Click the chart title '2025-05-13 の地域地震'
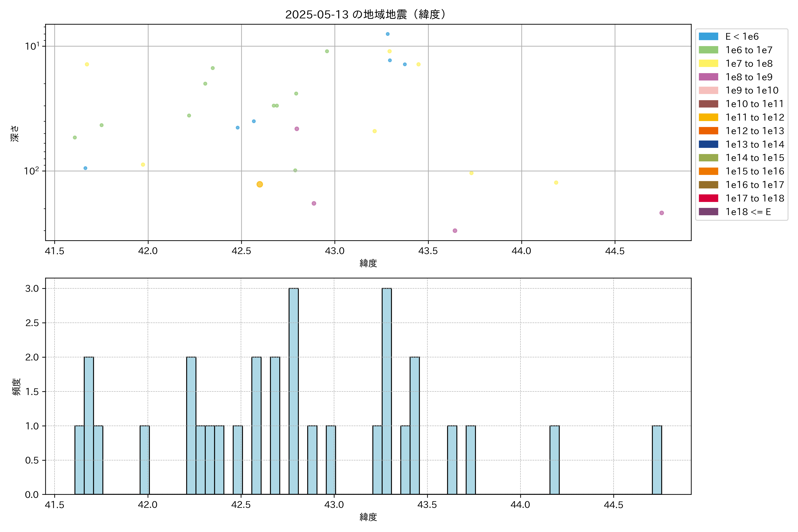 pyautogui.click(x=365, y=15)
